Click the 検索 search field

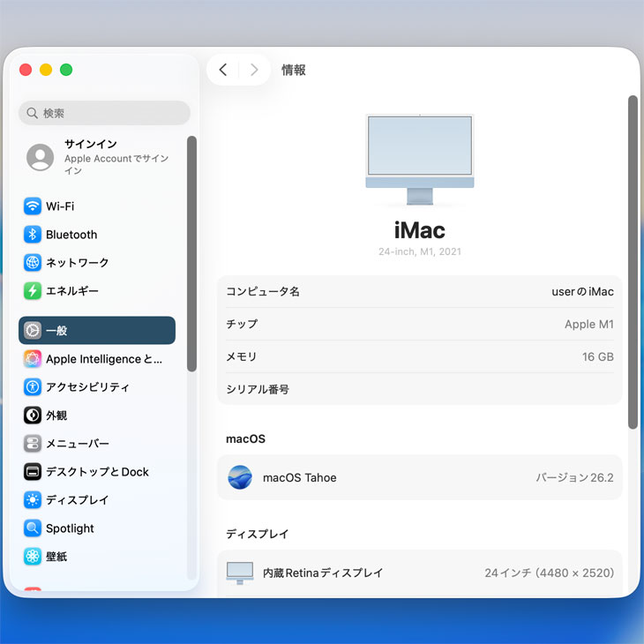point(104,113)
